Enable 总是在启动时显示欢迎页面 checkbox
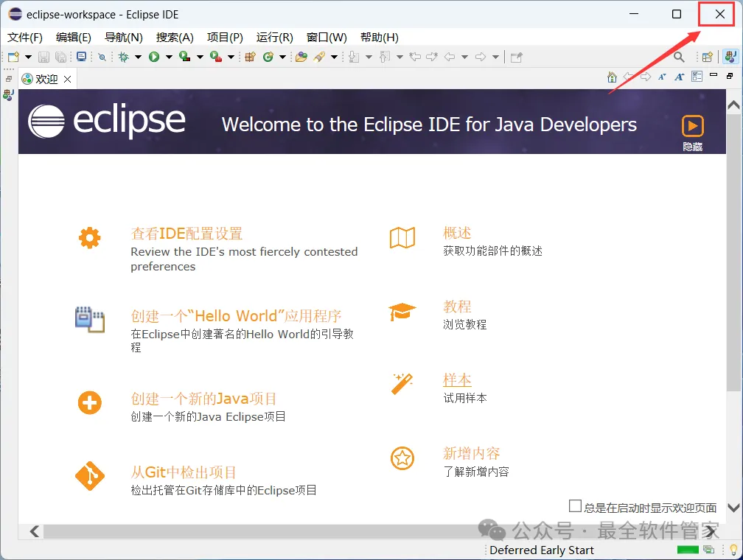 pyautogui.click(x=575, y=506)
